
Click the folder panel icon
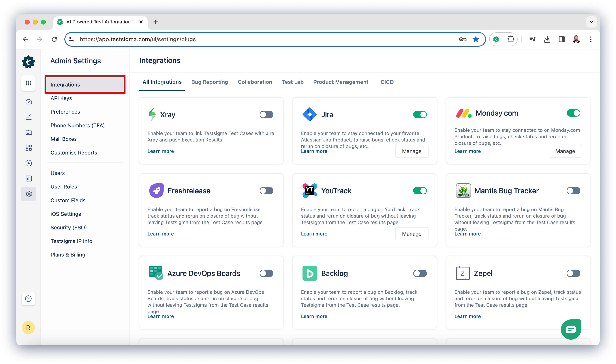point(28,132)
